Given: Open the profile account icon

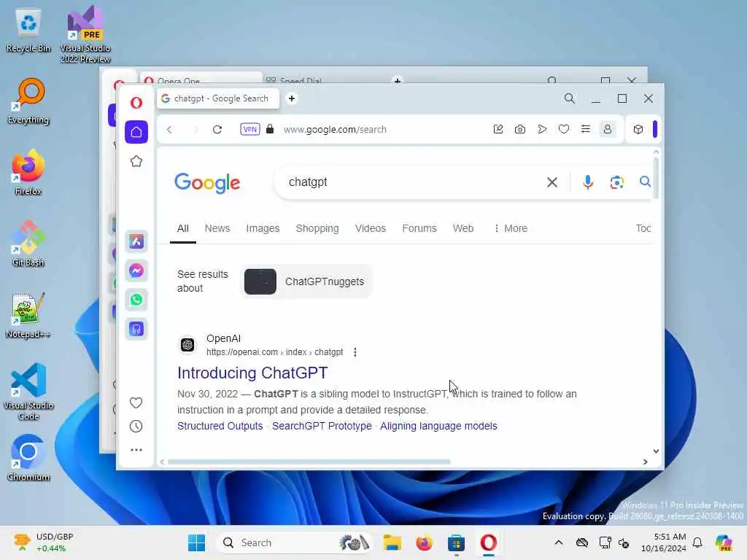Looking at the screenshot, I should [608, 129].
